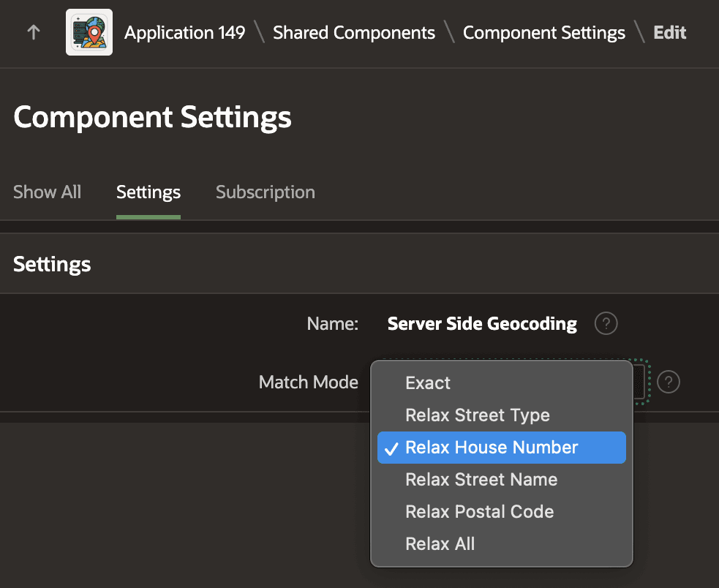
Task: Open the Application 149 map icon
Action: point(89,32)
